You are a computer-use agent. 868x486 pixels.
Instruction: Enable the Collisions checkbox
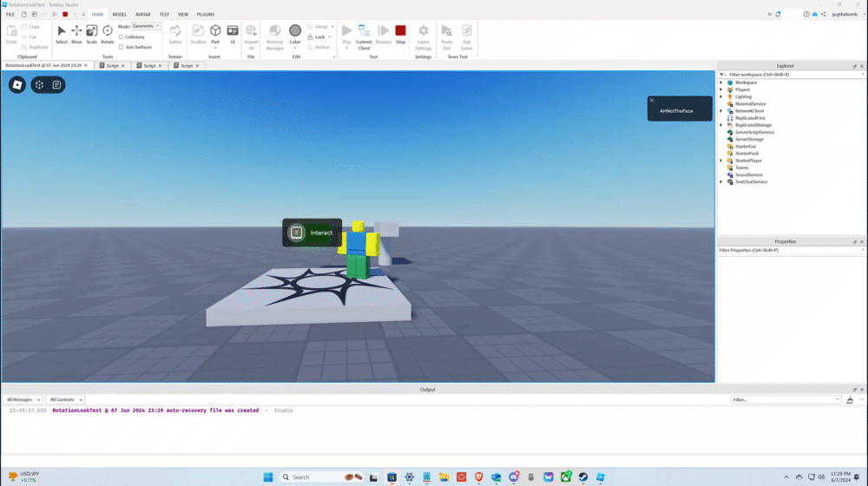point(121,37)
